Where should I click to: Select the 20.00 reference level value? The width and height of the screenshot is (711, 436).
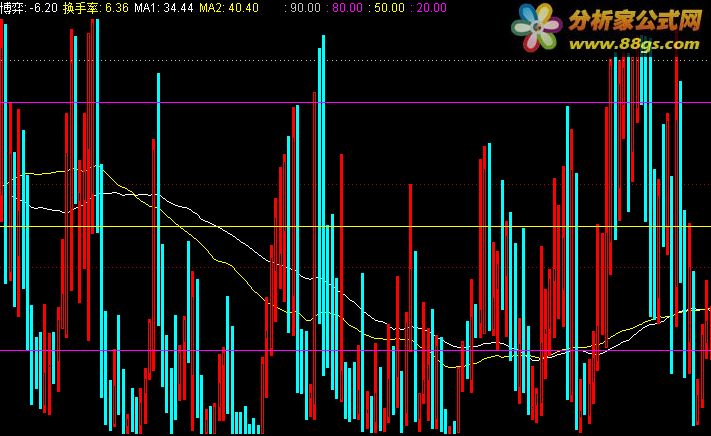431,8
